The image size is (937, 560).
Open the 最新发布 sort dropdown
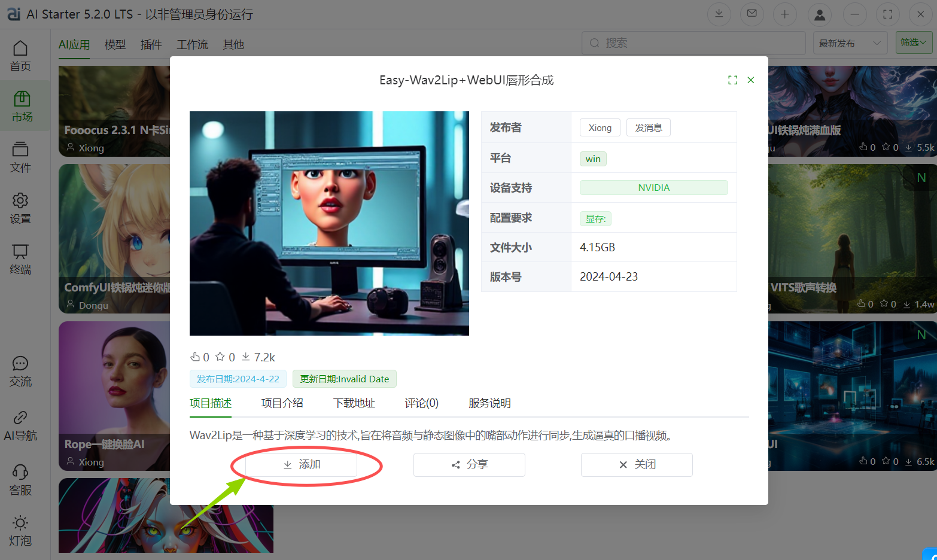pyautogui.click(x=850, y=42)
